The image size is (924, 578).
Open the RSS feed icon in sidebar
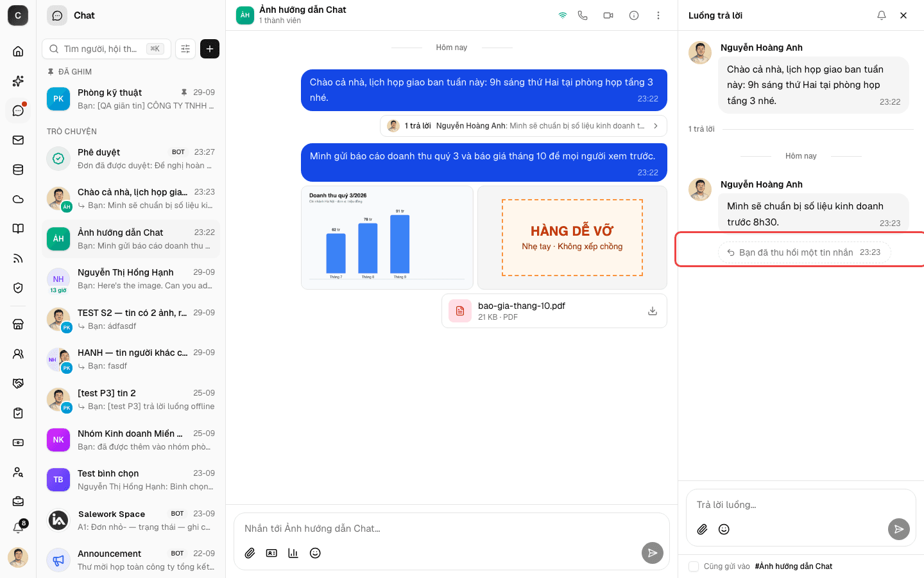click(x=18, y=258)
